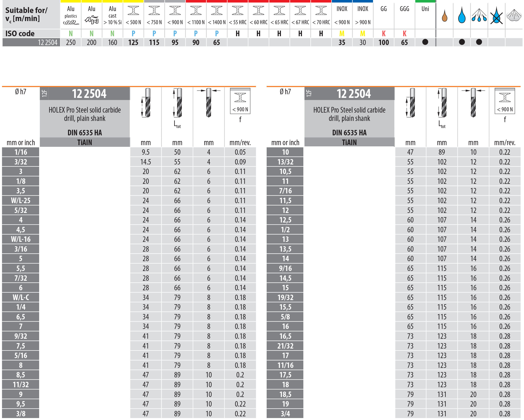Select the steel beam icon above < 55 HRC
Image resolution: width=524 pixels, height=420 pixels.
pos(238,10)
